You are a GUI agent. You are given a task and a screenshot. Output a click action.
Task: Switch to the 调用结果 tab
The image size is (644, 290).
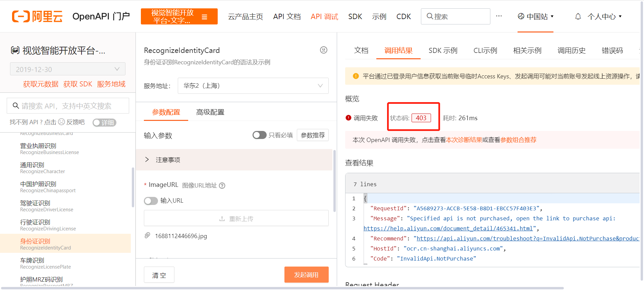coord(398,50)
